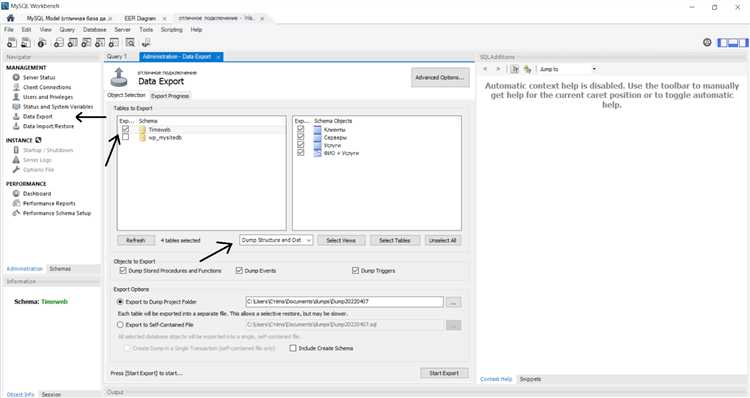Open Server Status in Navigator
The image size is (750, 398).
39,77
